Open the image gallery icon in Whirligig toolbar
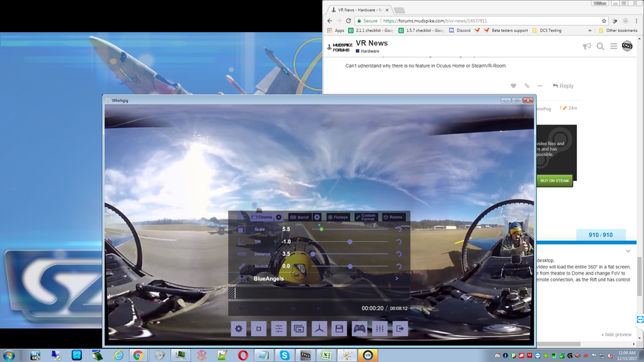The width and height of the screenshot is (644, 362). pos(299,329)
